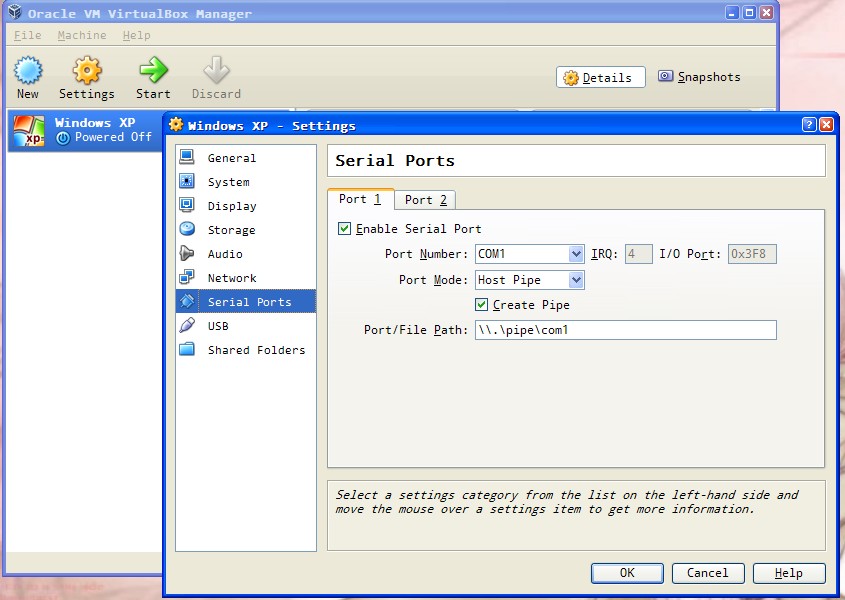Image resolution: width=845 pixels, height=600 pixels.
Task: Open the Settings gear toolbar icon
Action: pyautogui.click(x=87, y=70)
